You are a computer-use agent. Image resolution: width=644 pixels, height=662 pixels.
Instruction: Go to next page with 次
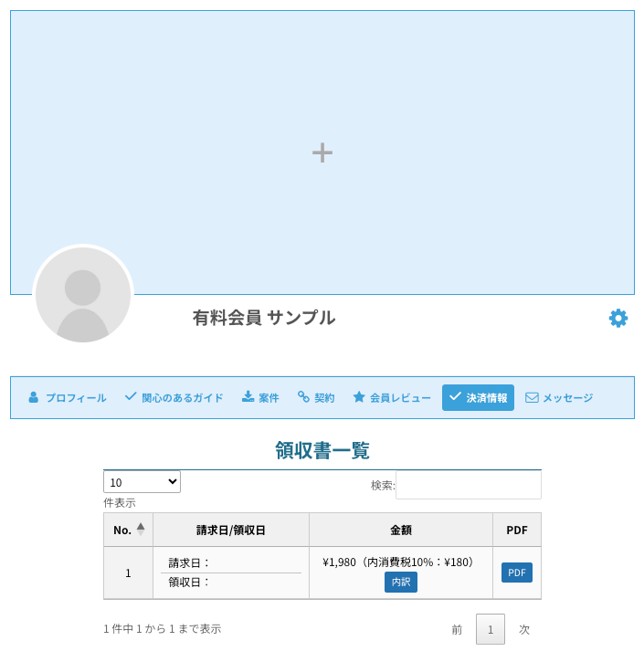524,629
